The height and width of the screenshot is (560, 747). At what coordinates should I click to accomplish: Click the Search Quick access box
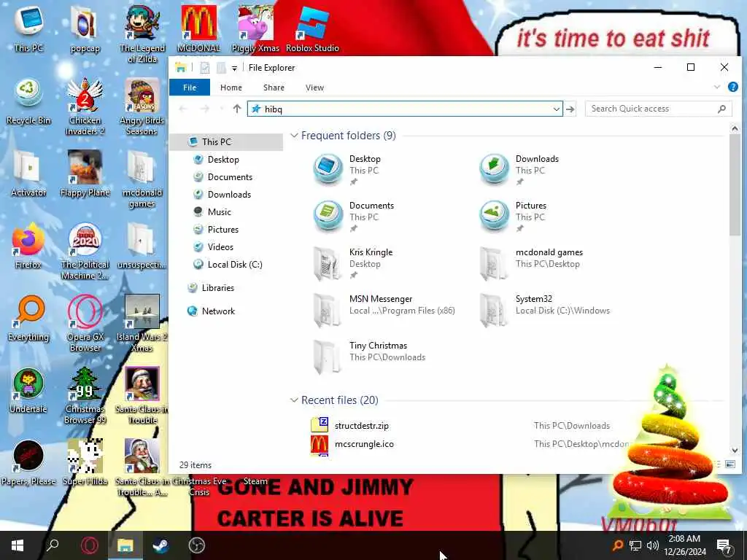tap(659, 109)
